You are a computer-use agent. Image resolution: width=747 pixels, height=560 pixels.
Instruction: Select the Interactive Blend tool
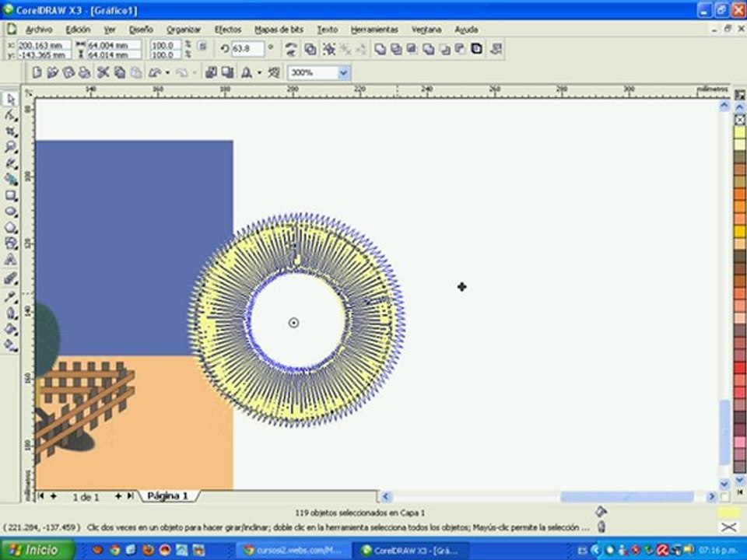click(10, 279)
